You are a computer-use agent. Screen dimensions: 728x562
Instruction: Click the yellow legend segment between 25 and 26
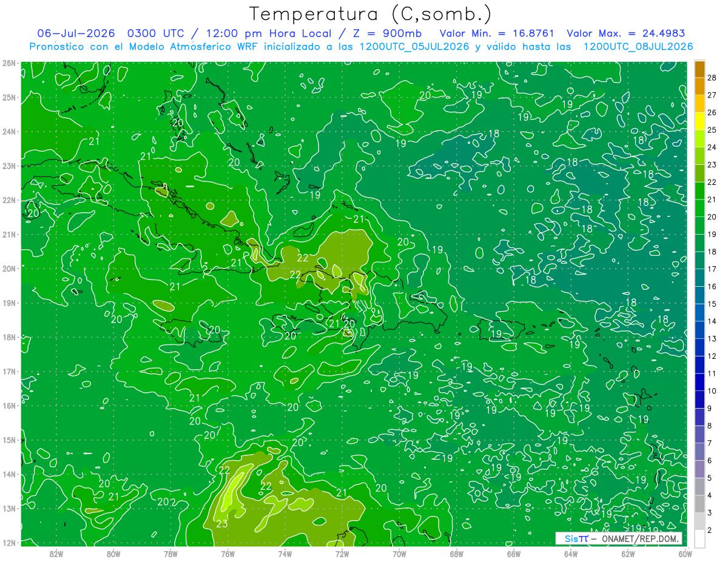coord(699,121)
